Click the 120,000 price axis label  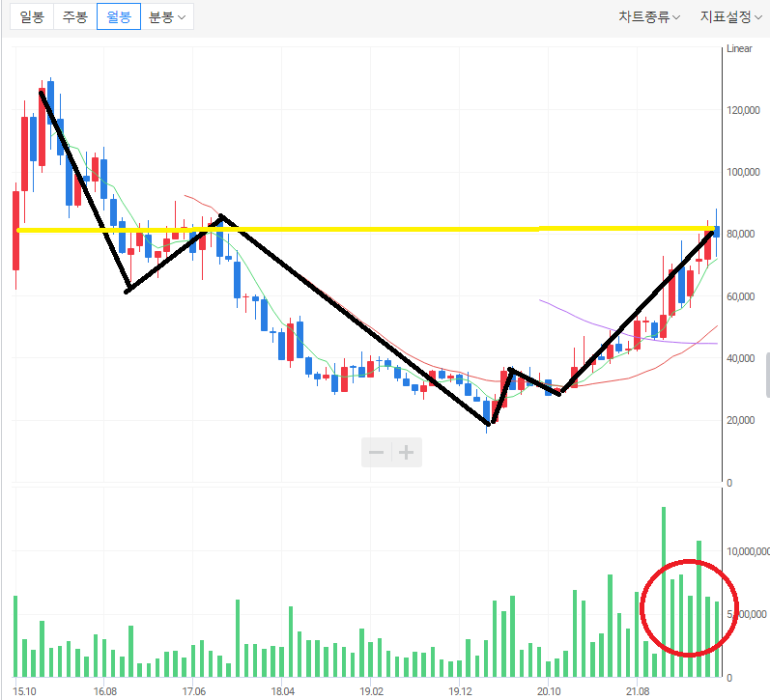click(x=743, y=110)
